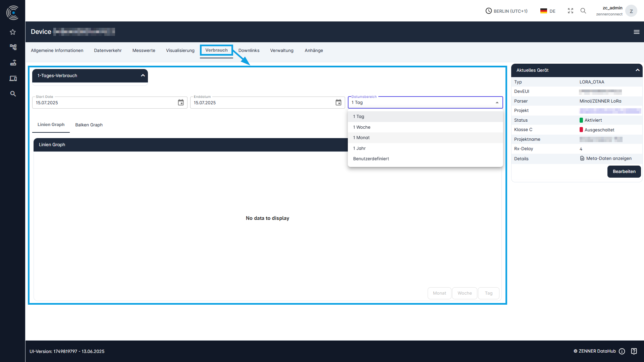The image size is (644, 362).
Task: Click the sidebar search magnifier icon
Action: (x=13, y=94)
